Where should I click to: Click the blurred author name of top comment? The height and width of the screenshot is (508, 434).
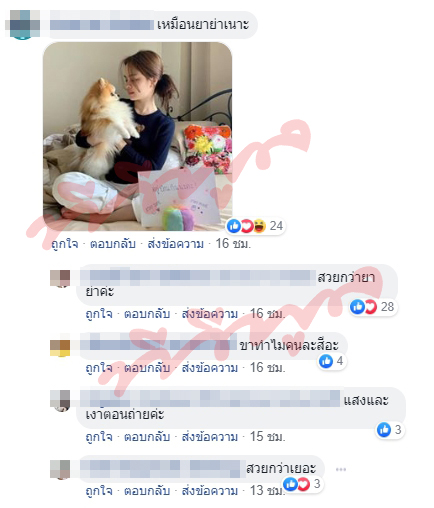(x=102, y=25)
